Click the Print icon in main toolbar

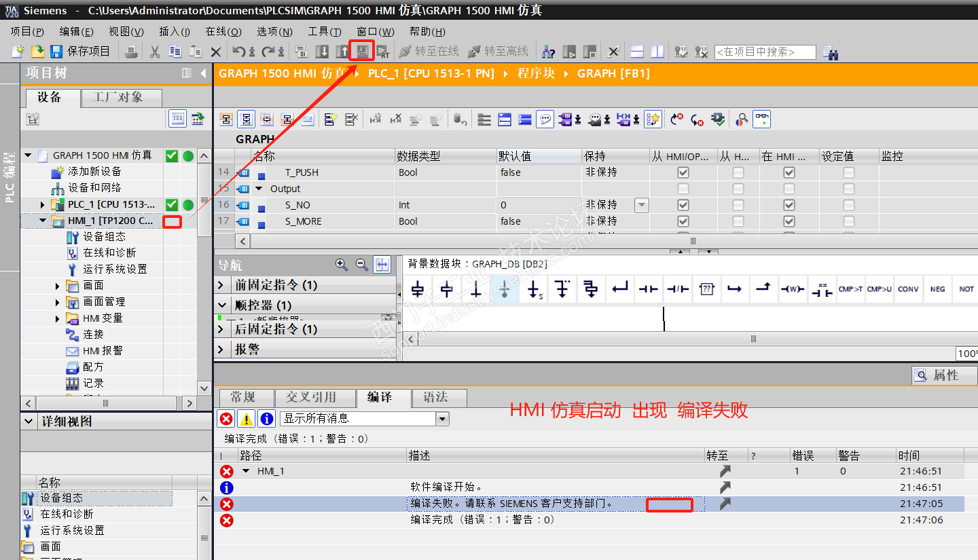coord(132,52)
